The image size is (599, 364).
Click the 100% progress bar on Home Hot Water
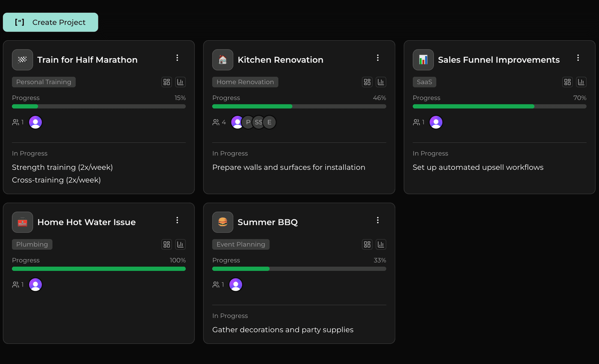(x=99, y=269)
